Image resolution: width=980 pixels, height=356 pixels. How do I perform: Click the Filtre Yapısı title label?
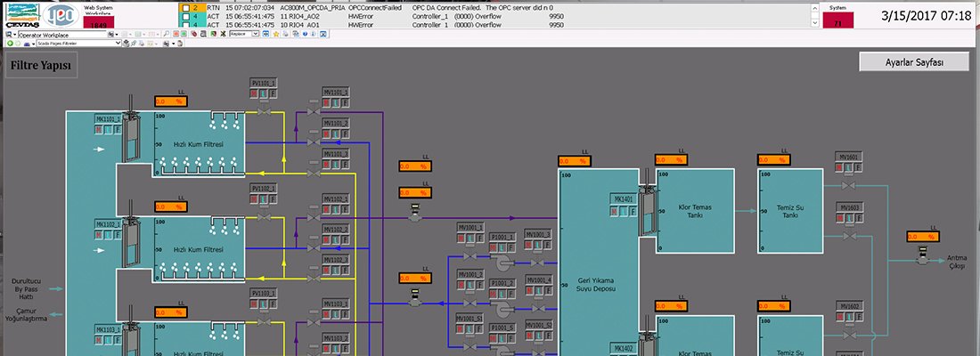41,65
